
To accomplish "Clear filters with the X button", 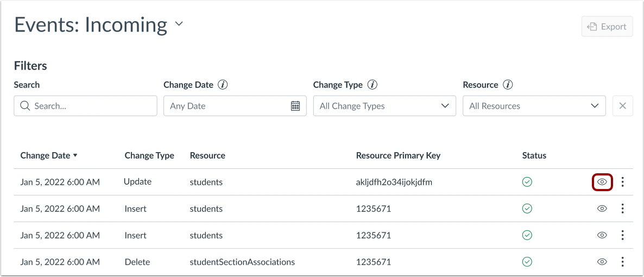I will click(622, 106).
